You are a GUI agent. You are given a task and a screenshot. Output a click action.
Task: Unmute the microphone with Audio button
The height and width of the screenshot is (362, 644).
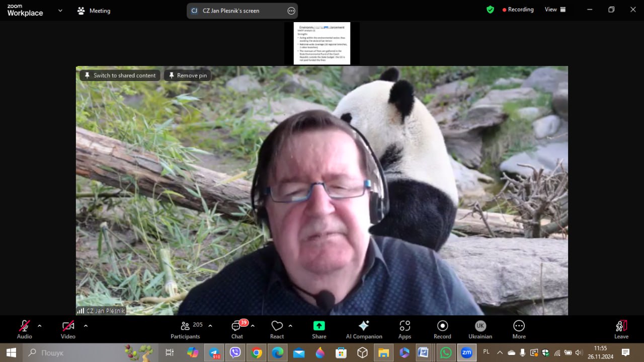point(24,329)
